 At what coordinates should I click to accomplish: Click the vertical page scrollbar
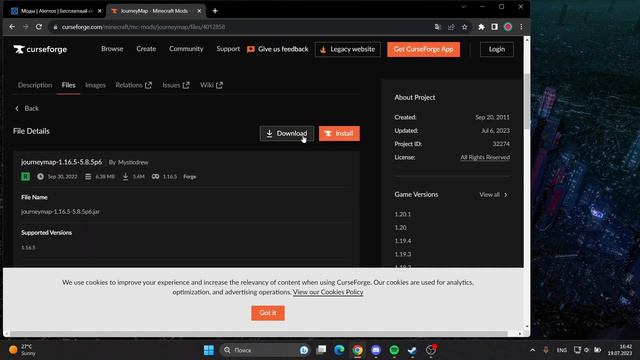click(x=527, y=102)
